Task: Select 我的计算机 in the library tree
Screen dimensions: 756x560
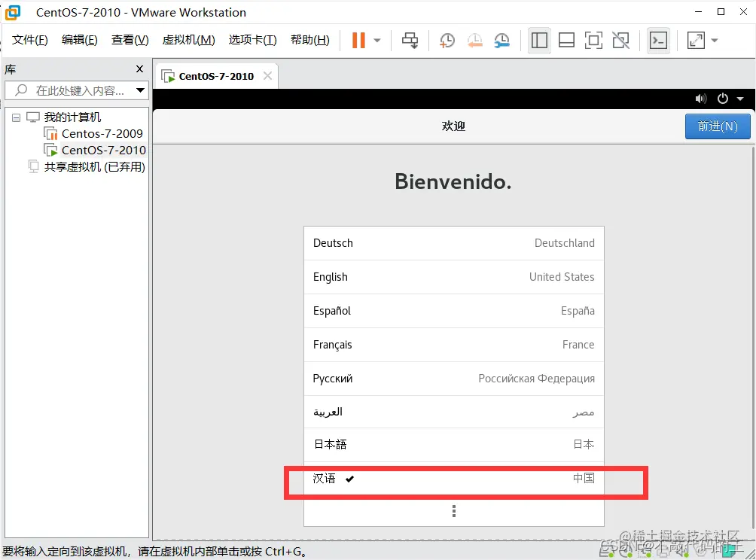Action: [72, 117]
